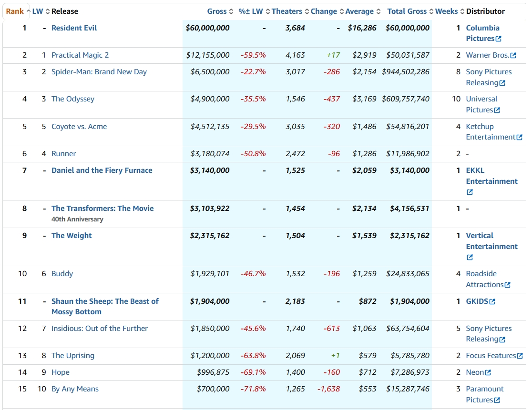532x410 pixels.
Task: Open external link icon under EKKL Entertainment
Action: point(470,192)
